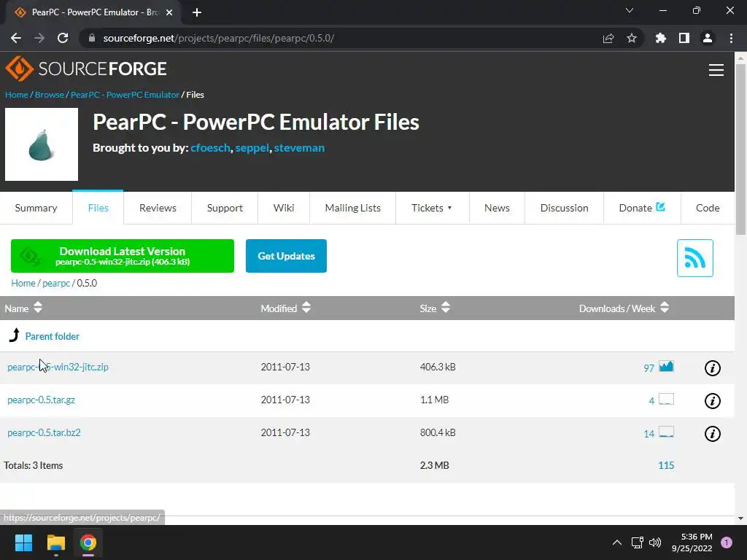Open the RSS feed icon
This screenshot has width=747, height=560.
(694, 258)
